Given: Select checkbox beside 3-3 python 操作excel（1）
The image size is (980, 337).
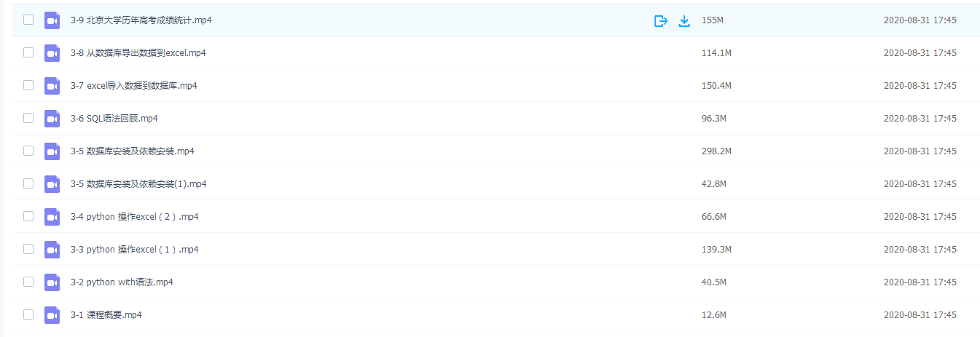Looking at the screenshot, I should (28, 249).
